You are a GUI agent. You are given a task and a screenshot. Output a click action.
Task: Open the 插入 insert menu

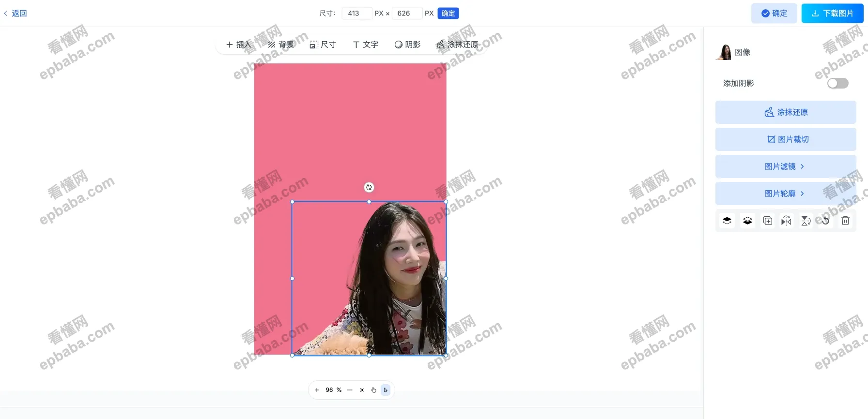(239, 45)
